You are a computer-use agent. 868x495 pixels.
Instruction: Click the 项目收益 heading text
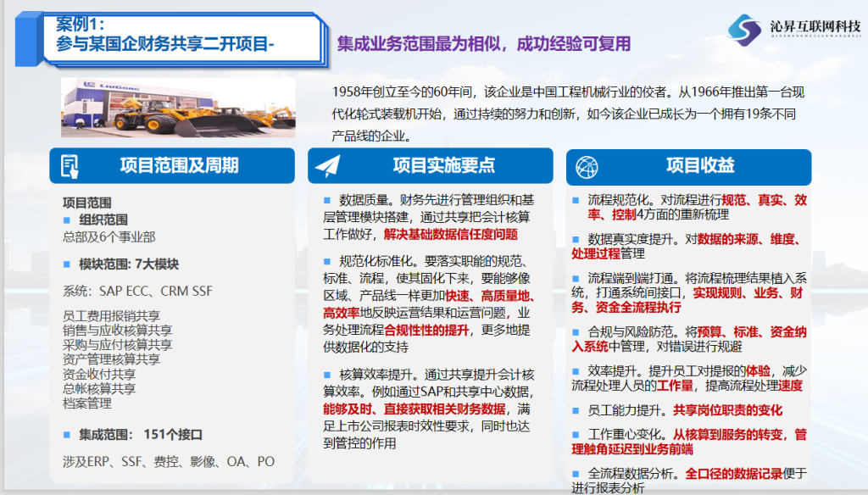tap(700, 165)
